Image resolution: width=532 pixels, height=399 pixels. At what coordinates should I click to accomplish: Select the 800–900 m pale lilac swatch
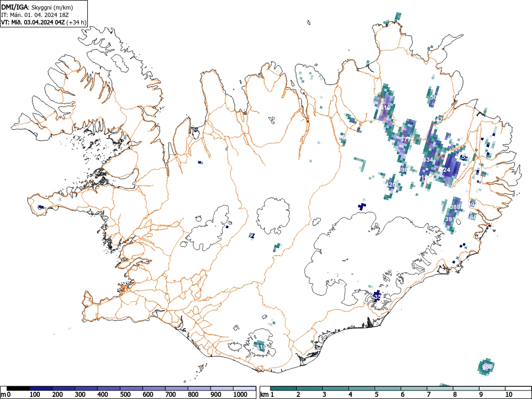[199, 388]
